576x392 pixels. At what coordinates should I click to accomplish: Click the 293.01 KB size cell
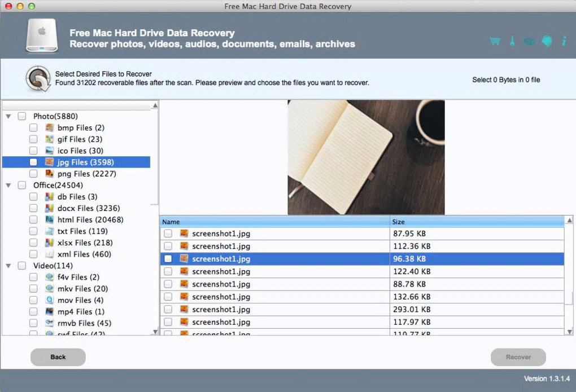click(477, 310)
